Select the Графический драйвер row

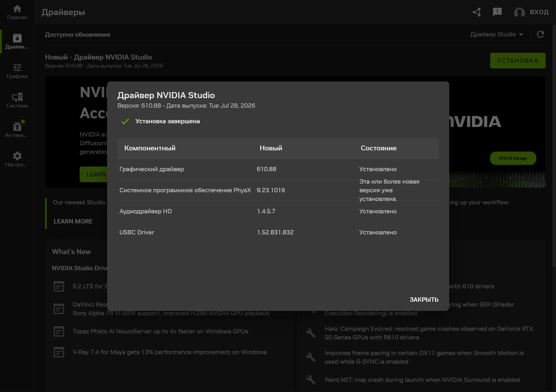click(278, 169)
